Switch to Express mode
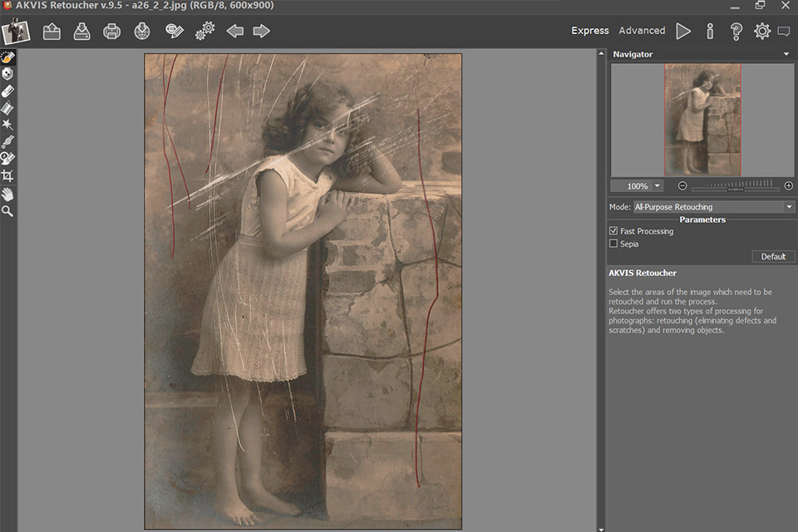This screenshot has width=798, height=532. [x=590, y=31]
